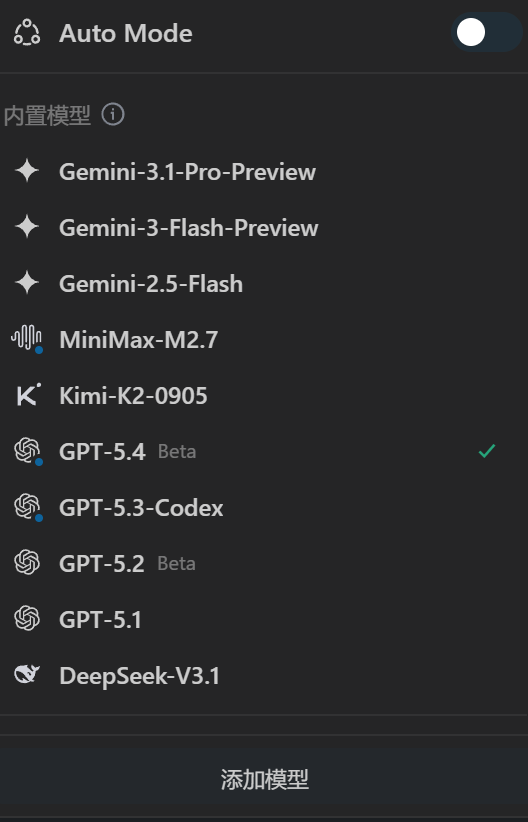Open the info icon beside 内置模型
The image size is (528, 822).
[113, 114]
